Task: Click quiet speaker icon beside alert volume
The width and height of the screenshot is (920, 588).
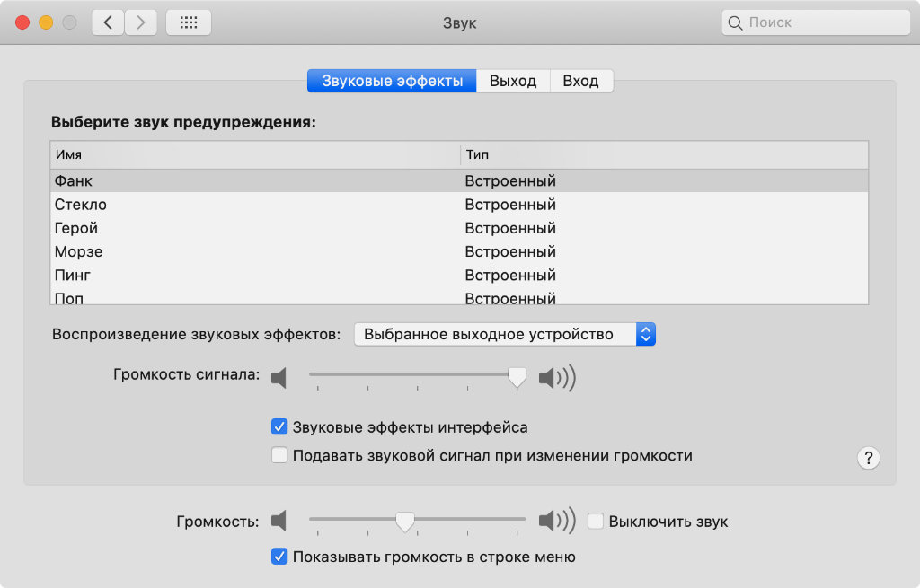Action: (x=279, y=378)
